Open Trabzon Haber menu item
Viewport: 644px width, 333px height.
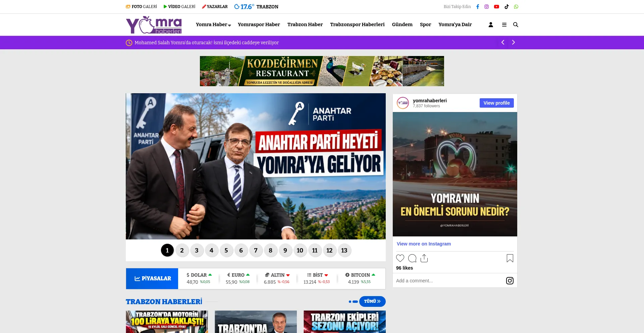[x=305, y=24]
